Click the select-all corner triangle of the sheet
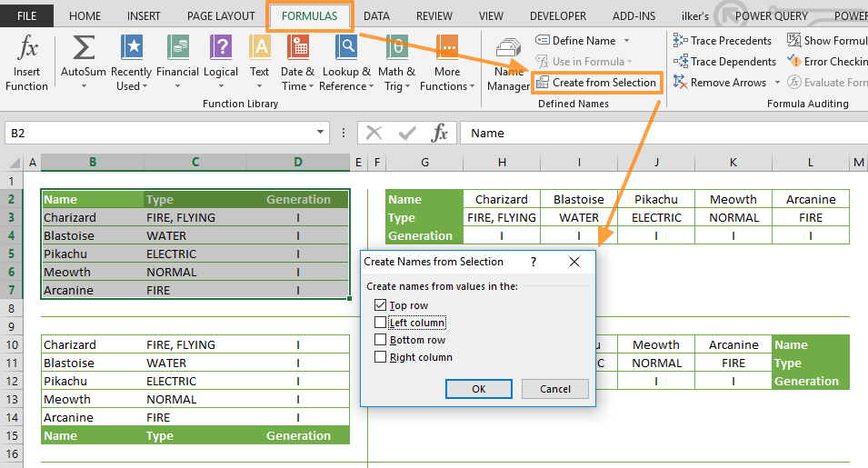 coord(15,162)
